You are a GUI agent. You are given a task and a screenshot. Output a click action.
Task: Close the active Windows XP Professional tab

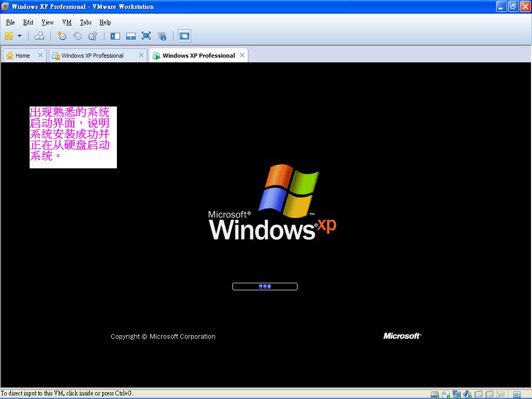[x=242, y=55]
